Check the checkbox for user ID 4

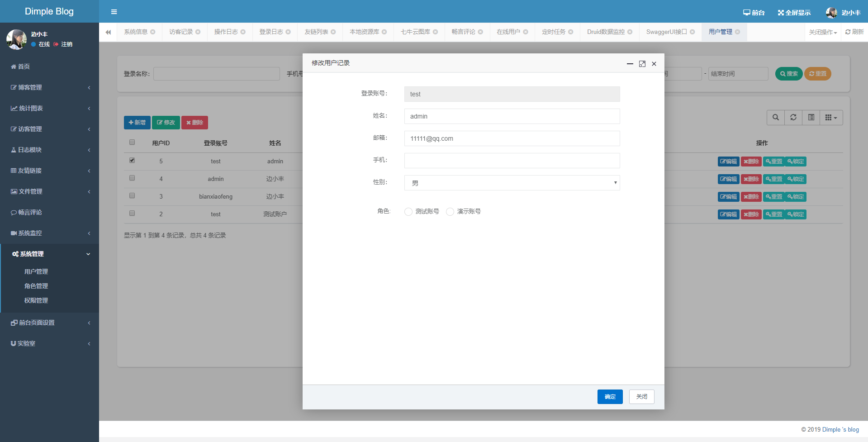click(132, 178)
